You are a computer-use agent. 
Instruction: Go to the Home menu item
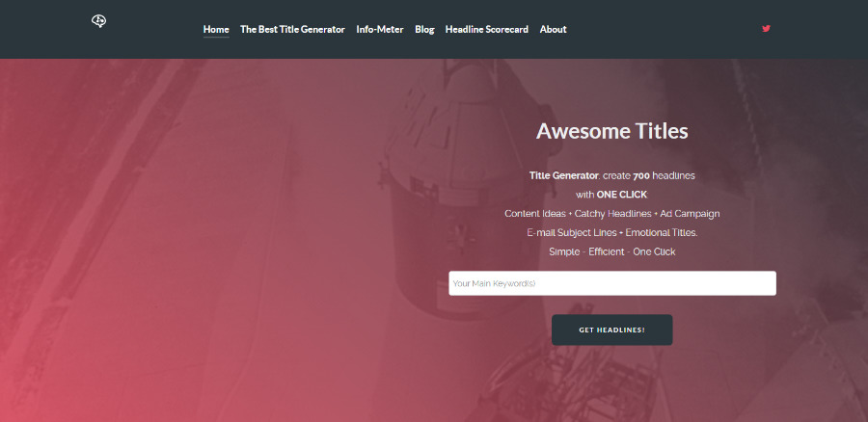[216, 29]
